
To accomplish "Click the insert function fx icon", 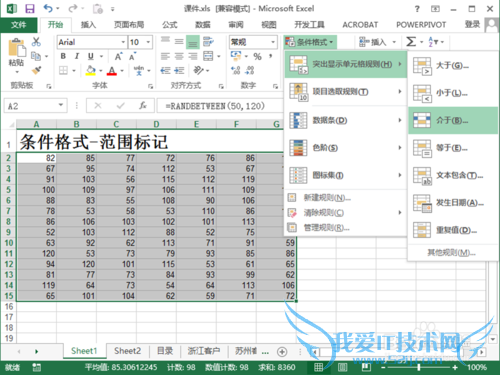I will pyautogui.click(x=143, y=106).
